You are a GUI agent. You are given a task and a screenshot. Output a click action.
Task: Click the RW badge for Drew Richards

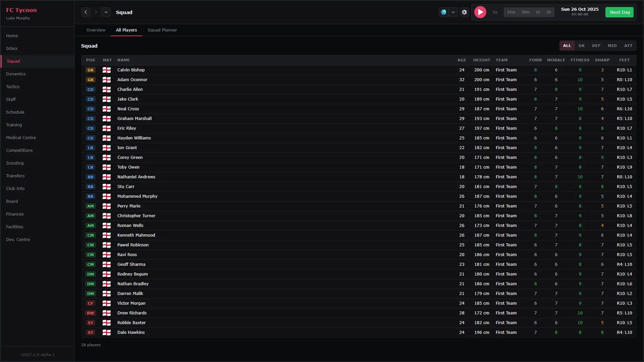point(91,313)
